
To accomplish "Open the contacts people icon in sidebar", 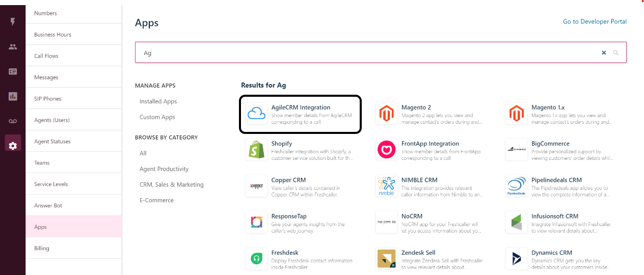I will (13, 47).
